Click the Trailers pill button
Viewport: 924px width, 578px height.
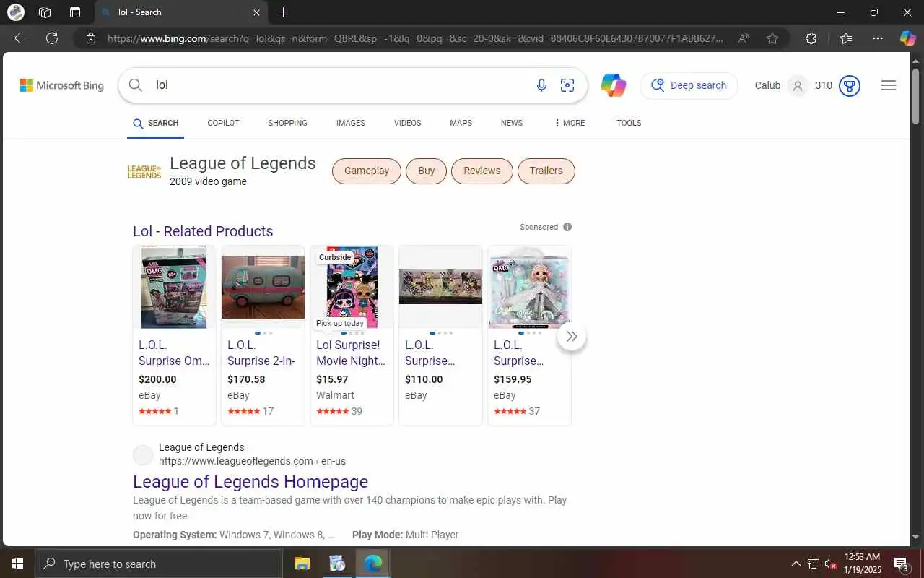(546, 171)
